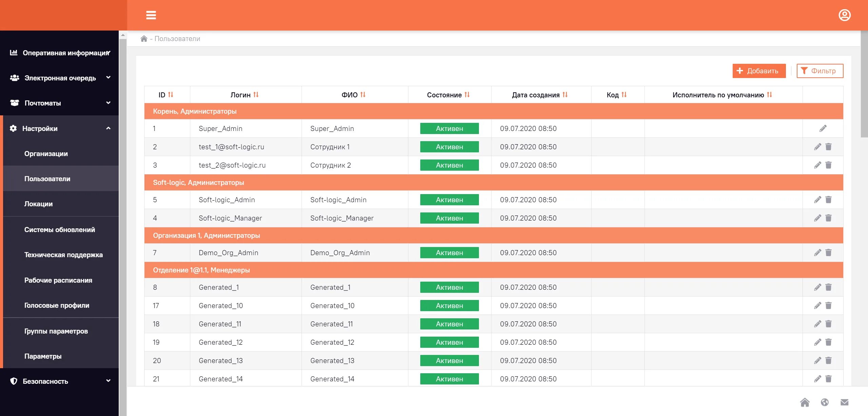The height and width of the screenshot is (416, 868).
Task: Click the Добавить button
Action: pos(759,71)
